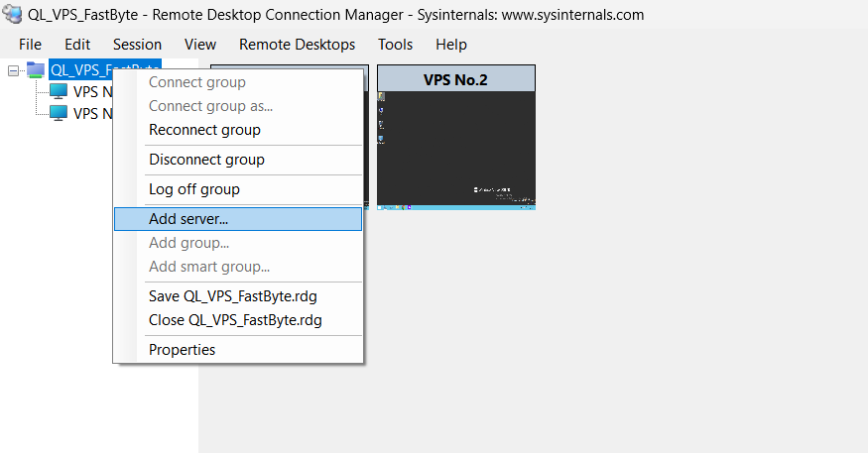The image size is (868, 453).
Task: Click greyed Add smart group... entry
Action: click(x=238, y=267)
